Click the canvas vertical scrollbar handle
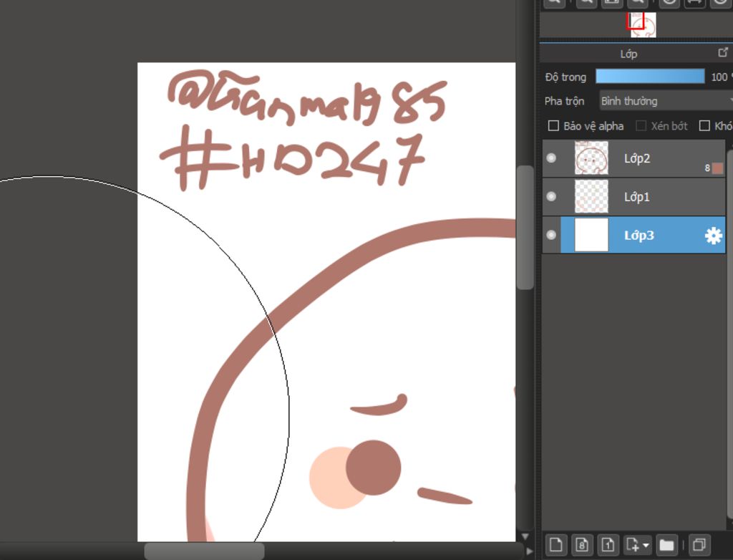Viewport: 733px width, 560px height. [x=525, y=228]
